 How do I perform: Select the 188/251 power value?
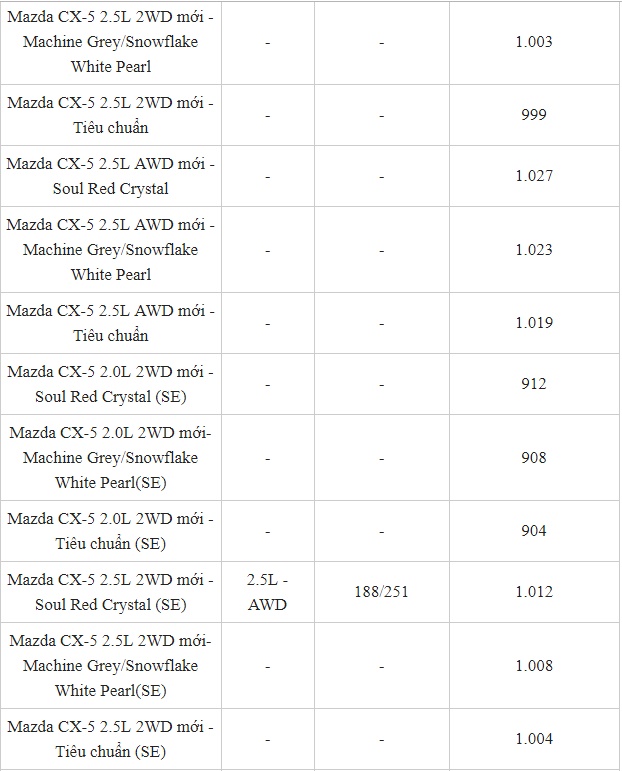tap(381, 592)
